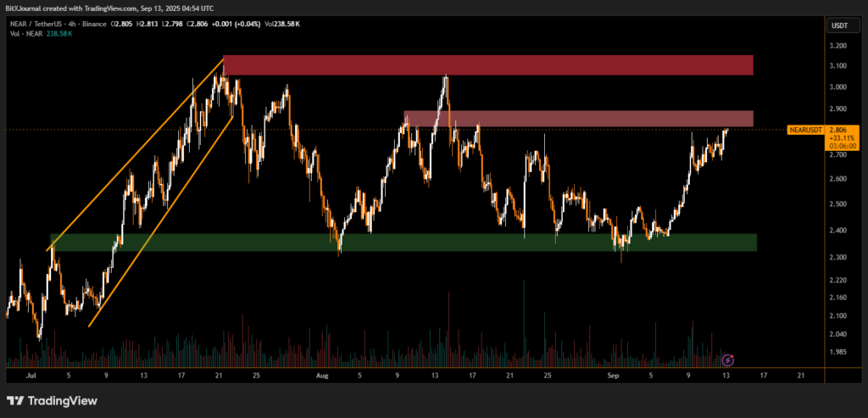Click the dotted current price line
Screen dimensions: 868x418
pos(339,130)
